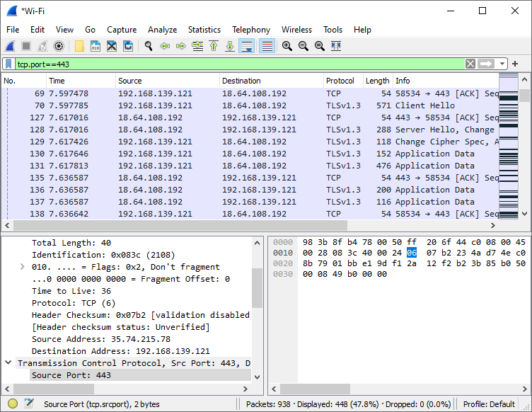Click the Find Packet magnifier icon

tap(149, 46)
